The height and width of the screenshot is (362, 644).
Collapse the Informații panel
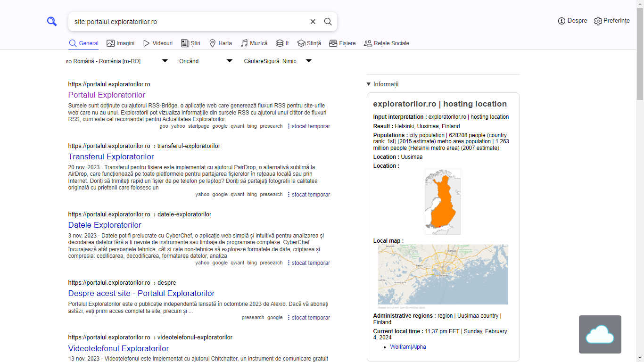368,84
